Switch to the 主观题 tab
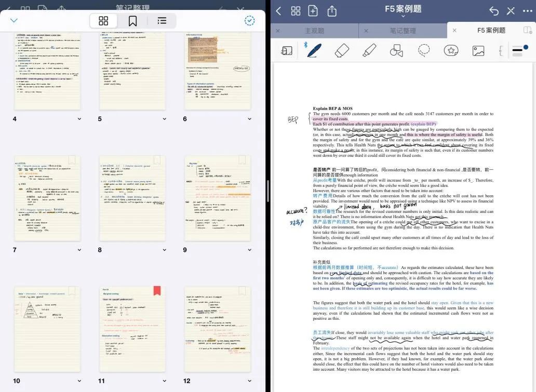This screenshot has width=536, height=392. click(314, 31)
